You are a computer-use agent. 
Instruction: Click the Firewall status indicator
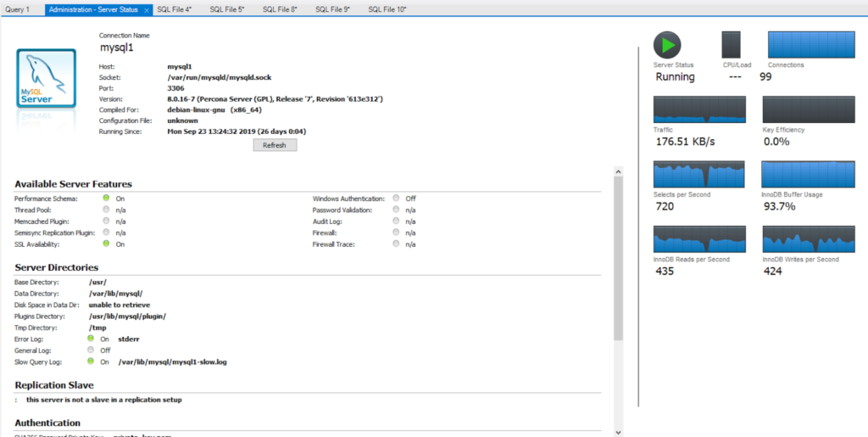click(396, 232)
